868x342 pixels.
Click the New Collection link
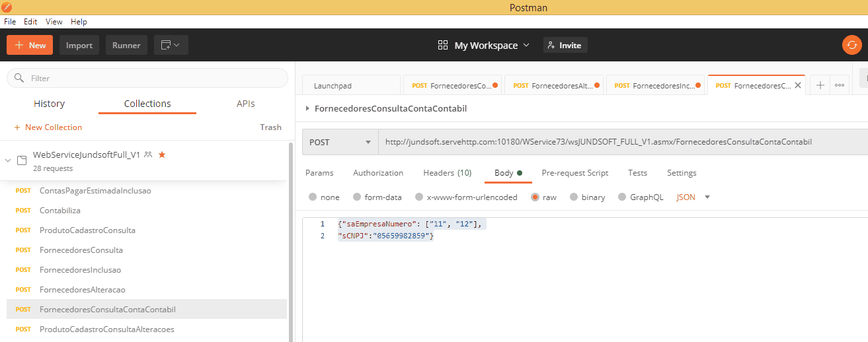pos(48,127)
